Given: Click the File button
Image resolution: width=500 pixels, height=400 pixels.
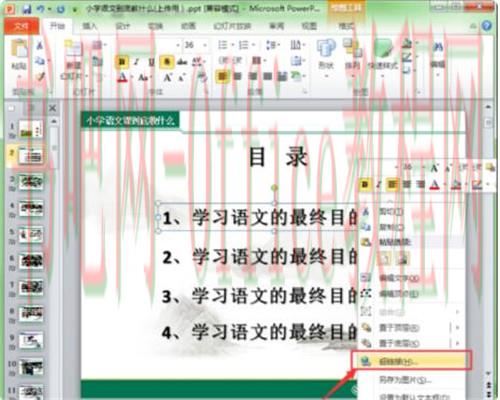Looking at the screenshot, I should tap(21, 26).
